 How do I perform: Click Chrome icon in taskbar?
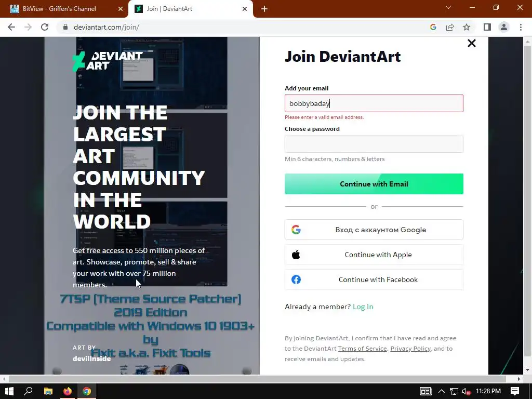[x=87, y=391]
